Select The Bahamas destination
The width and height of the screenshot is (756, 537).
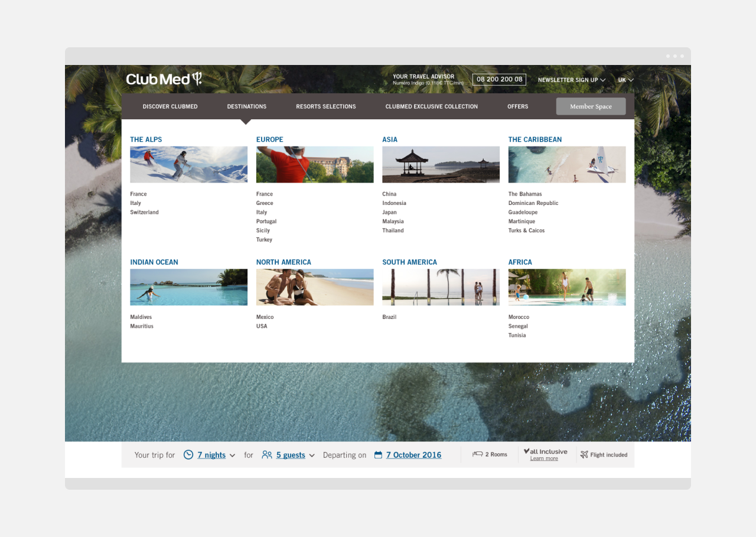pos(525,194)
